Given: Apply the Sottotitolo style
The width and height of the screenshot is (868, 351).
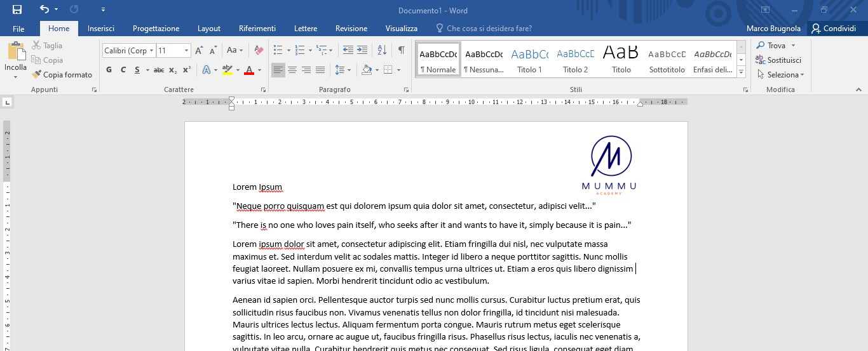Looking at the screenshot, I should click(x=667, y=59).
